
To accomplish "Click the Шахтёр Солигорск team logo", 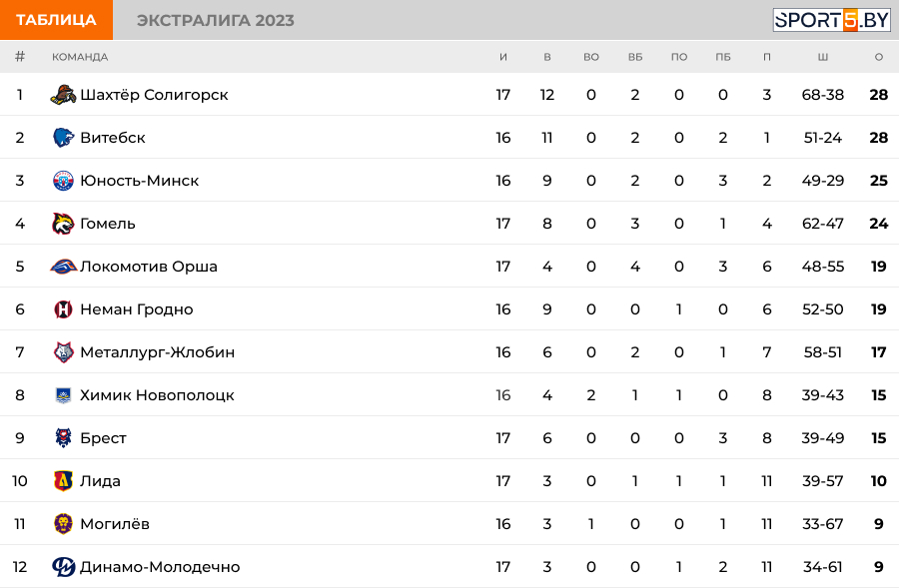I will click(63, 95).
